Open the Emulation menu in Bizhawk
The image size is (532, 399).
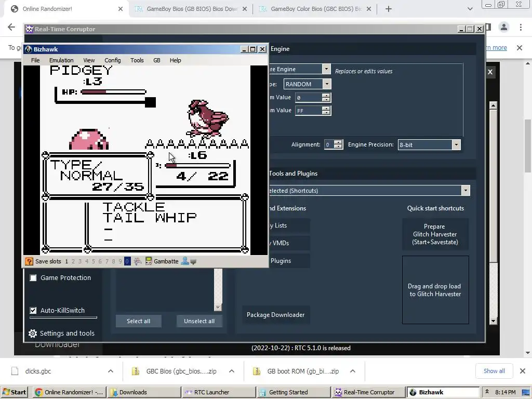click(61, 60)
